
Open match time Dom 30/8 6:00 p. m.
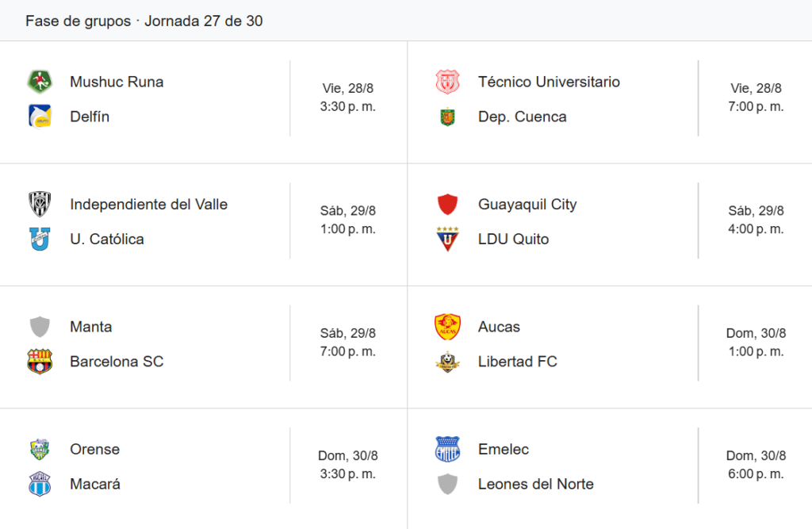[x=756, y=465]
